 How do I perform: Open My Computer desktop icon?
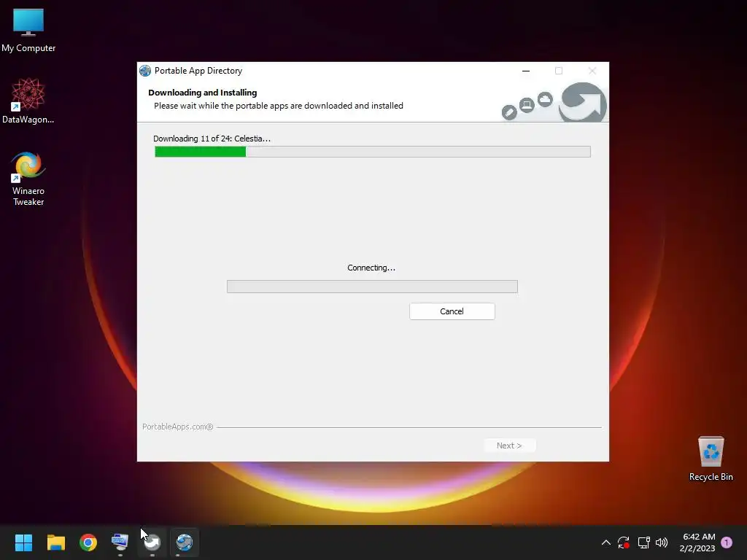pyautogui.click(x=28, y=31)
